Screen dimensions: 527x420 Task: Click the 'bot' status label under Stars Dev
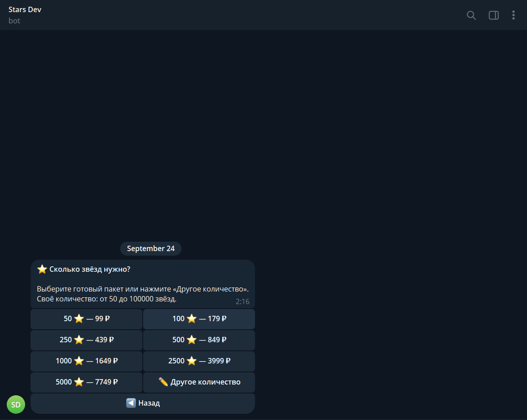coord(14,21)
